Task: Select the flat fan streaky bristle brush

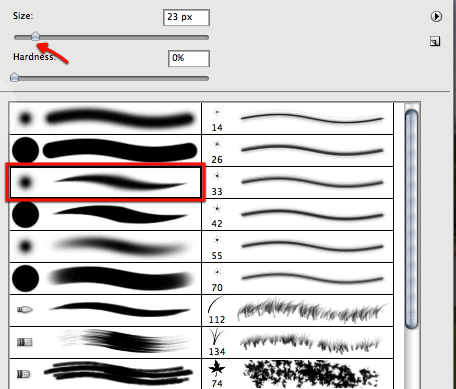Action: pyautogui.click(x=105, y=343)
